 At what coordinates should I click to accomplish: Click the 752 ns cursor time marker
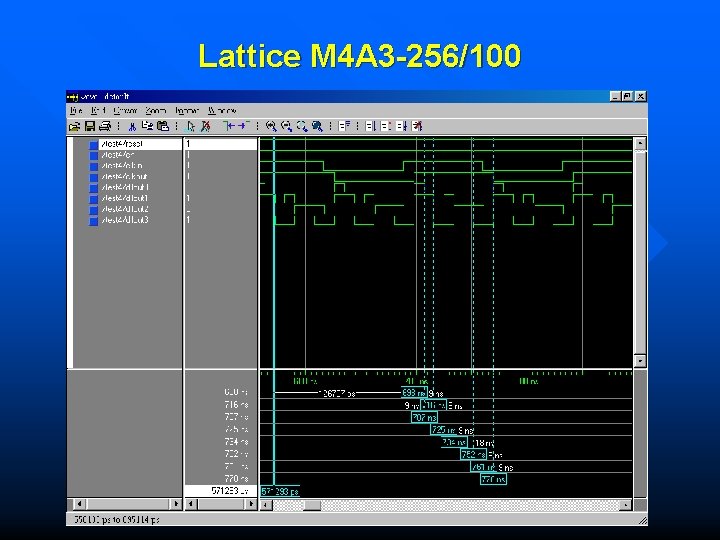(x=473, y=454)
